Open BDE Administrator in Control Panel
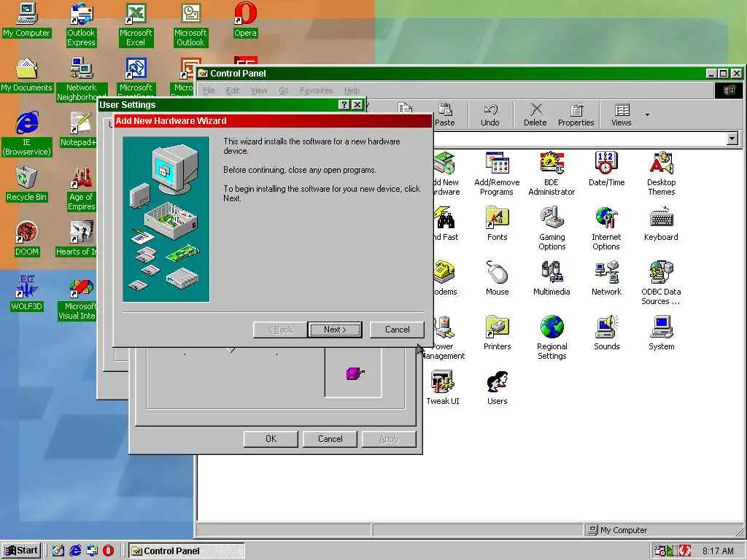Viewport: 747px width, 560px height. [551, 174]
